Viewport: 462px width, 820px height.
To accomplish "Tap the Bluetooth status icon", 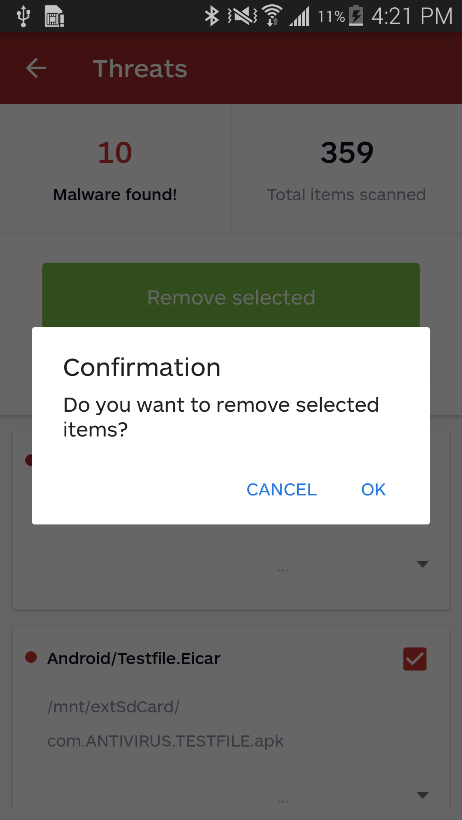I will [211, 16].
